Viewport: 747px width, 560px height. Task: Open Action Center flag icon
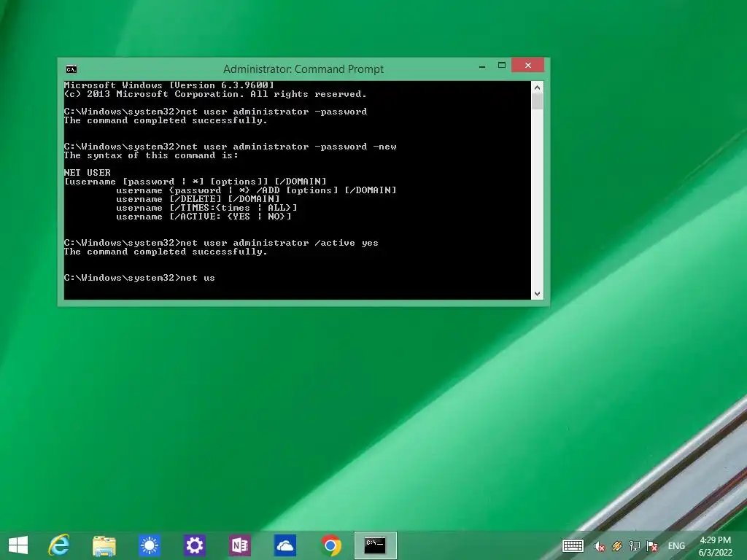point(651,546)
